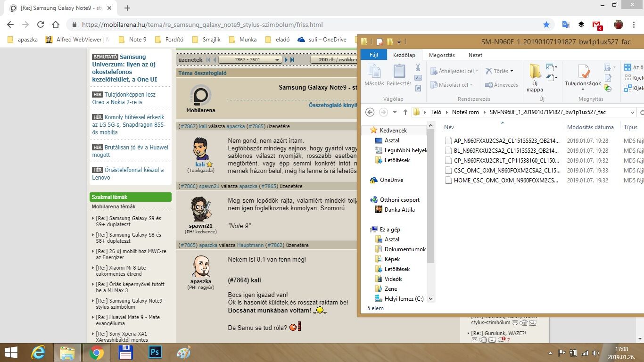Click the floppy disk app in taskbar
The height and width of the screenshot is (362, 644).
(x=126, y=353)
